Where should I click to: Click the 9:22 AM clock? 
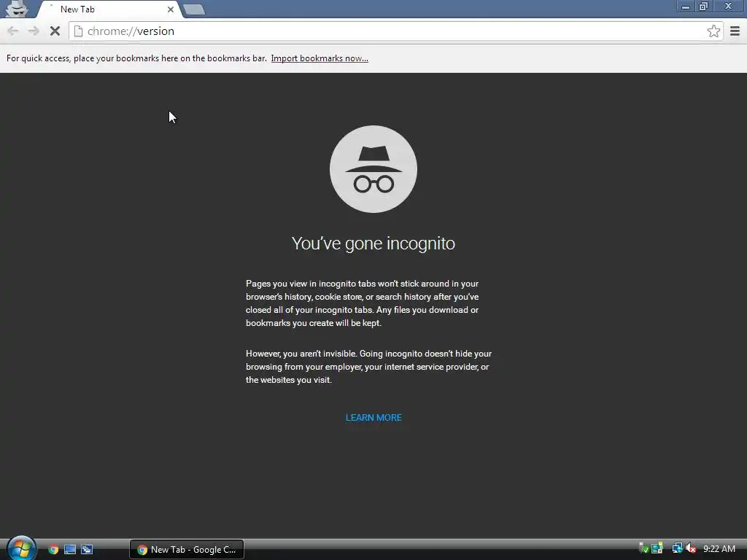tap(719, 549)
